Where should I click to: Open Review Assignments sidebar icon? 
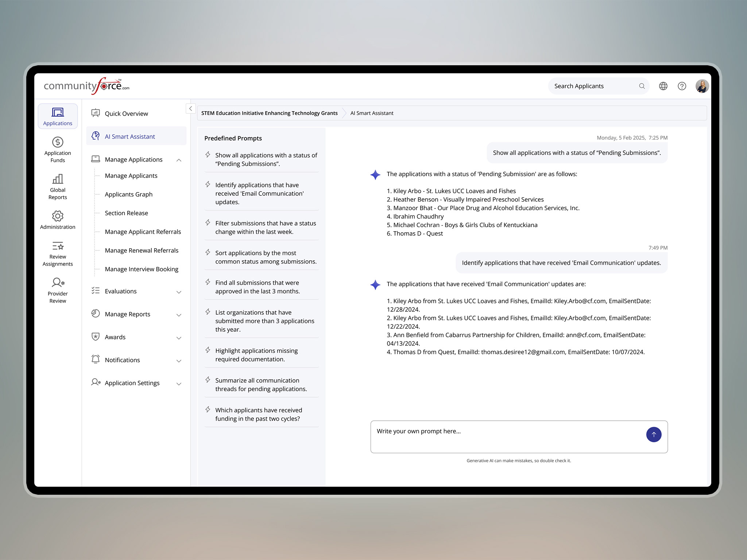(x=58, y=246)
